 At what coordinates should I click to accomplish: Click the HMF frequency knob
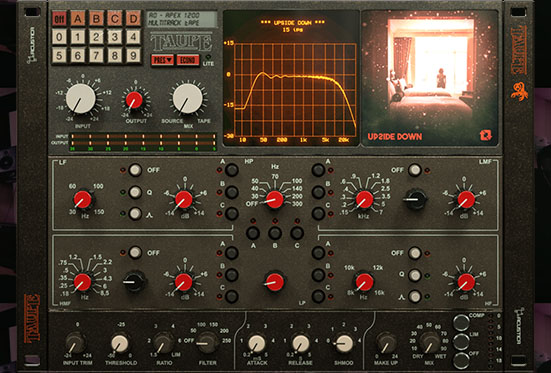(x=82, y=282)
